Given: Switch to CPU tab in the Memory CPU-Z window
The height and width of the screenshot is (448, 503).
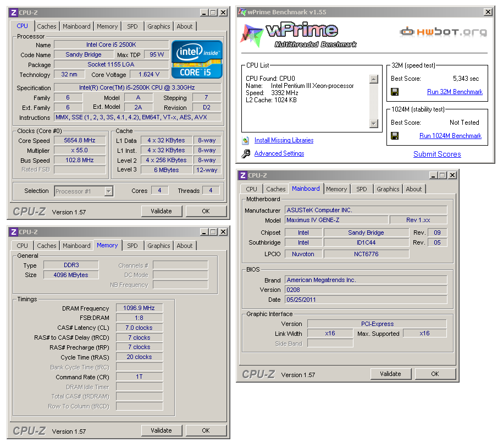Looking at the screenshot, I should pyautogui.click(x=22, y=246).
